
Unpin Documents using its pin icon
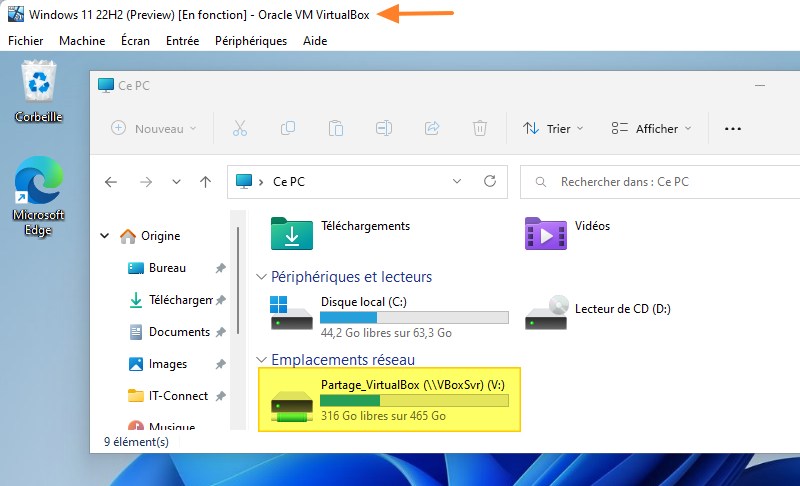tap(220, 332)
